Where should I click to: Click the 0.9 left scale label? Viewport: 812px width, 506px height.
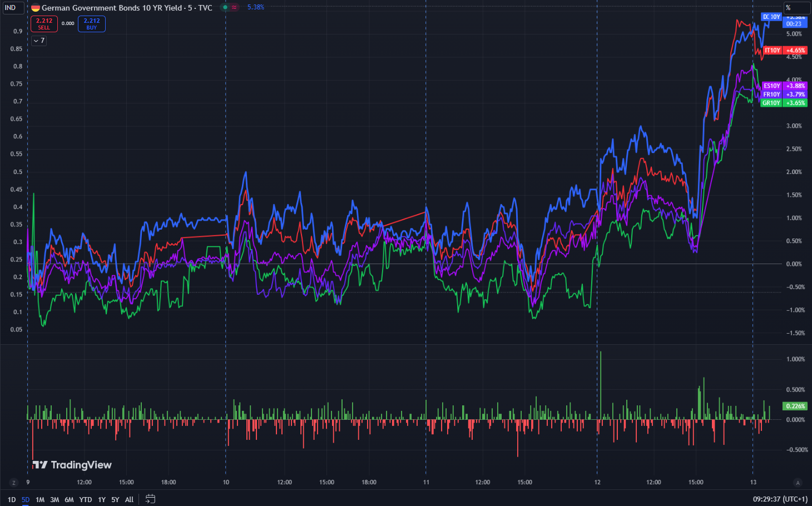pos(18,31)
